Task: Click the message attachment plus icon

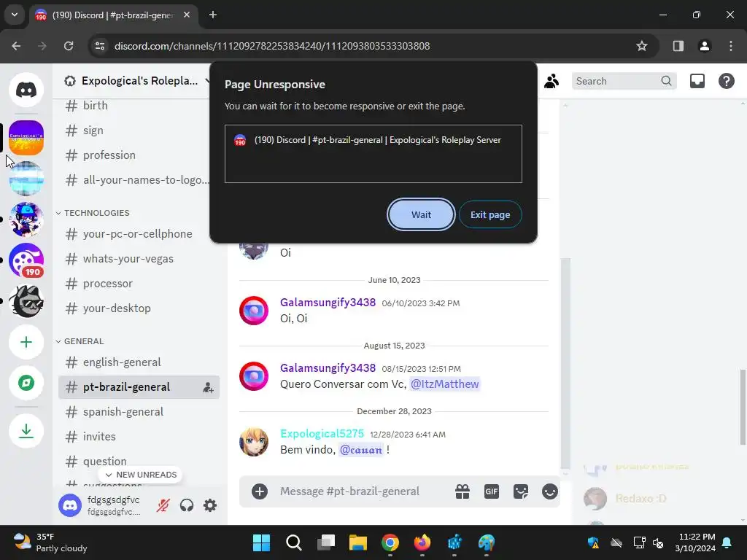Action: 260,491
